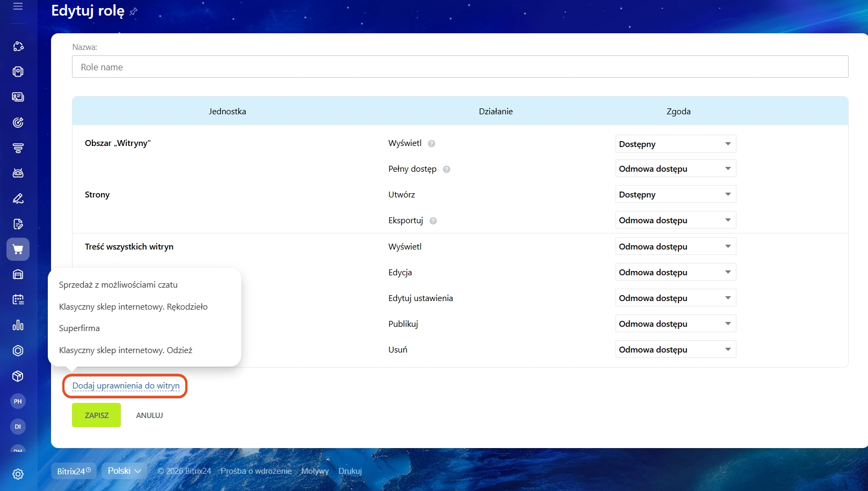Click the green ZAPISZ button
Image resolution: width=868 pixels, height=491 pixels.
tap(97, 415)
